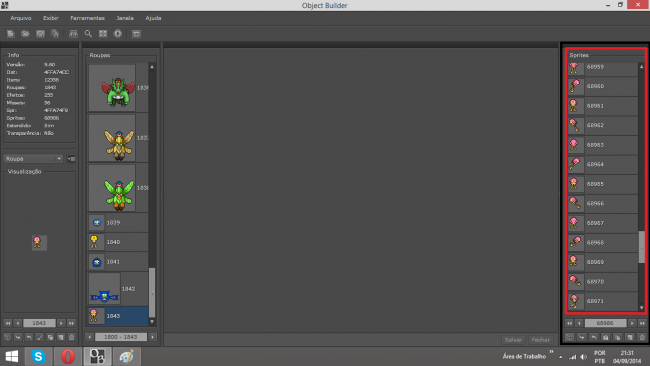Viewport: 650px width, 366px height.
Task: Open the animation play-button tool
Action: (118, 34)
